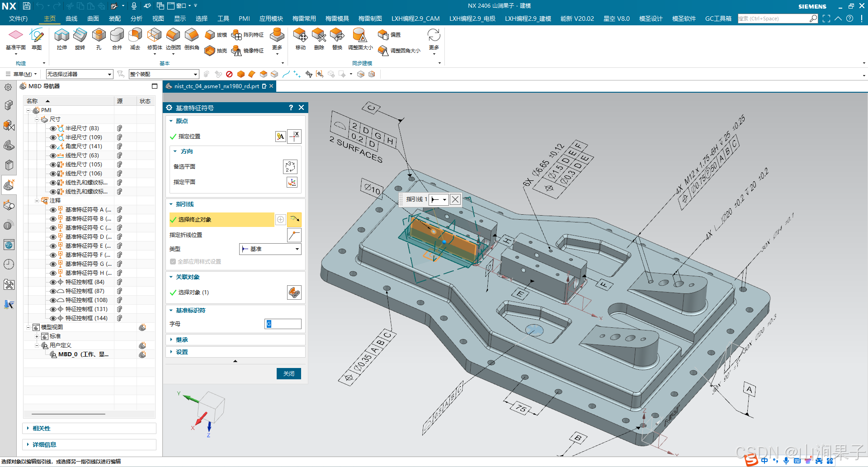Click the 调整圆角大小 resize blend tool
This screenshot has height=467, width=868.
[399, 51]
